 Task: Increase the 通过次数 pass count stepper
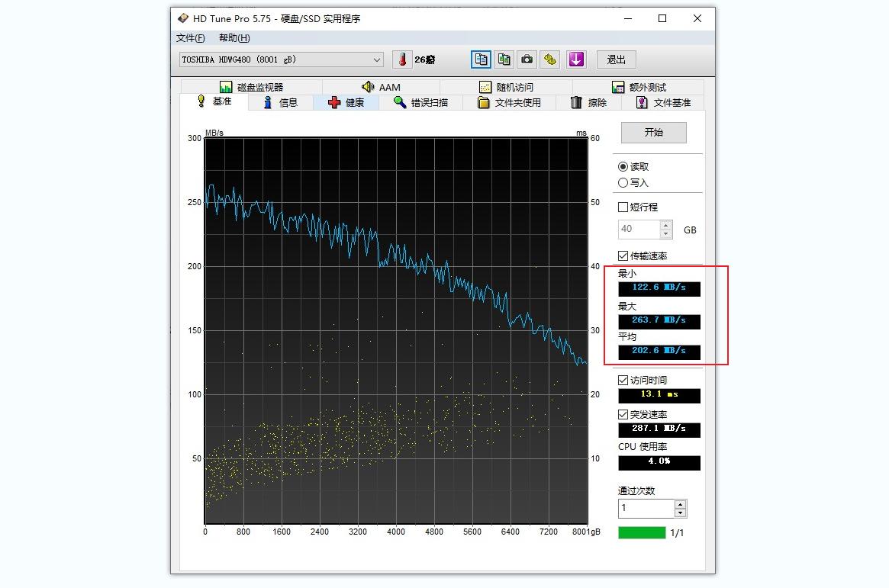(x=681, y=504)
